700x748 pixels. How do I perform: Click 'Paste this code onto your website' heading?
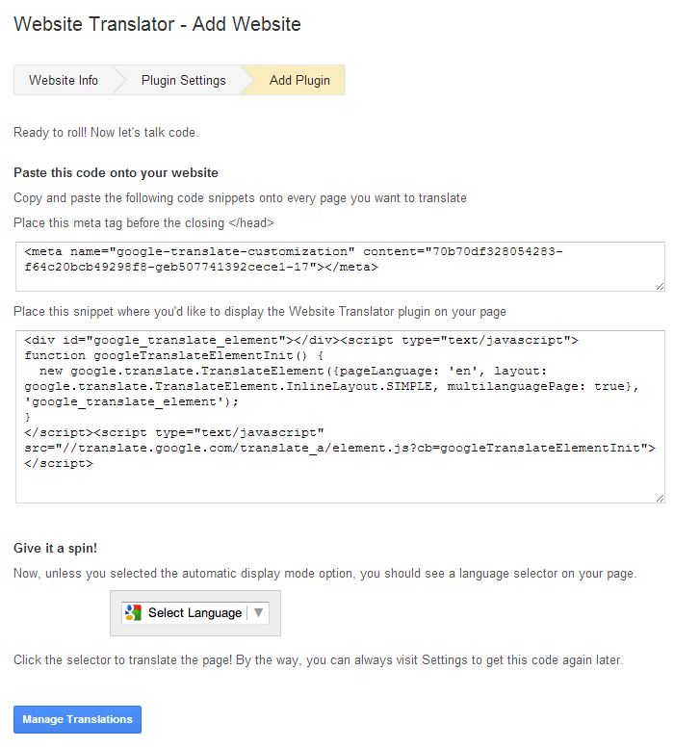click(116, 172)
